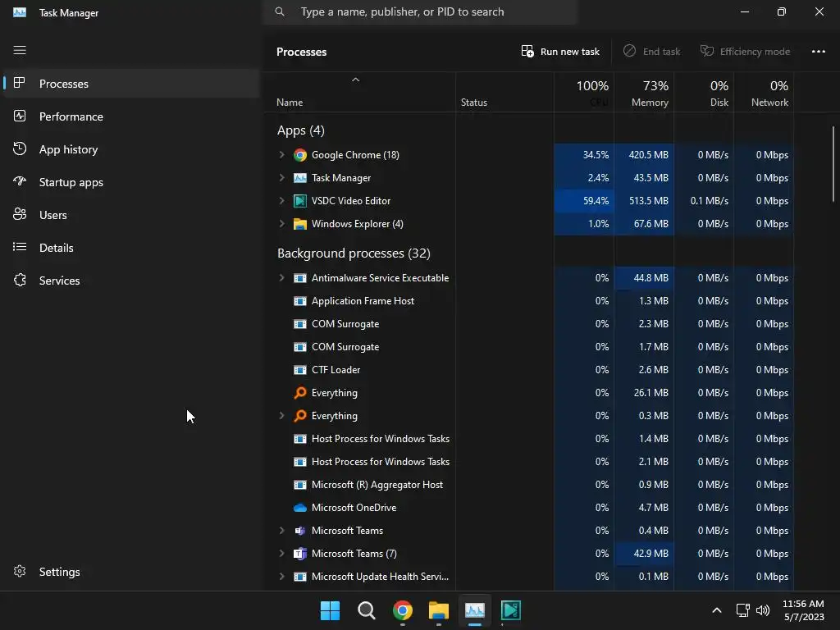Click the Processes sidebar icon
This screenshot has height=630, width=840.
point(20,83)
